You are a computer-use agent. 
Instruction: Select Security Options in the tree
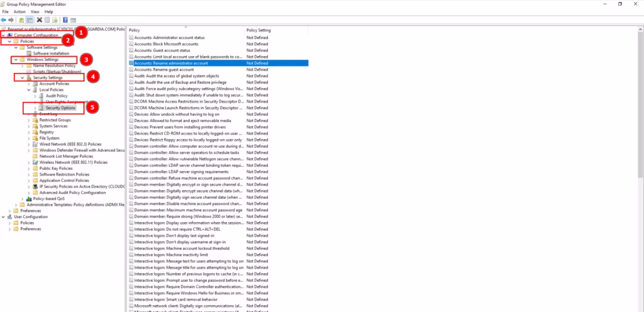click(60, 108)
